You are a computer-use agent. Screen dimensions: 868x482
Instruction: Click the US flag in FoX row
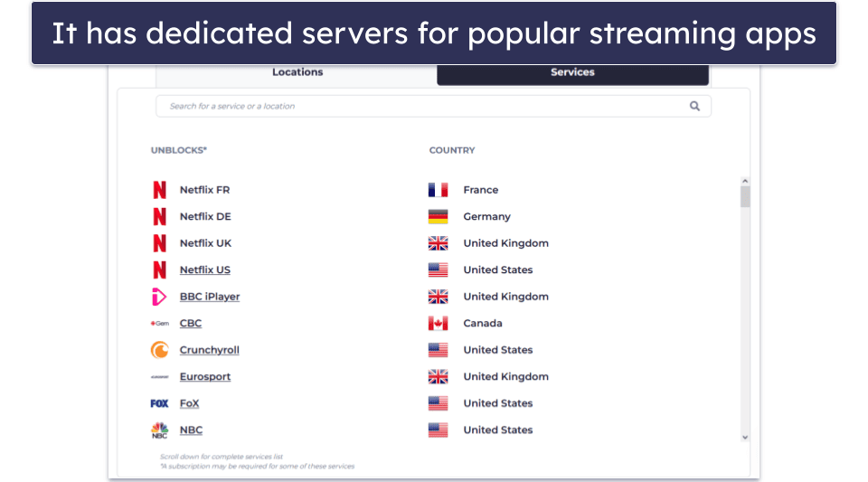coord(438,403)
